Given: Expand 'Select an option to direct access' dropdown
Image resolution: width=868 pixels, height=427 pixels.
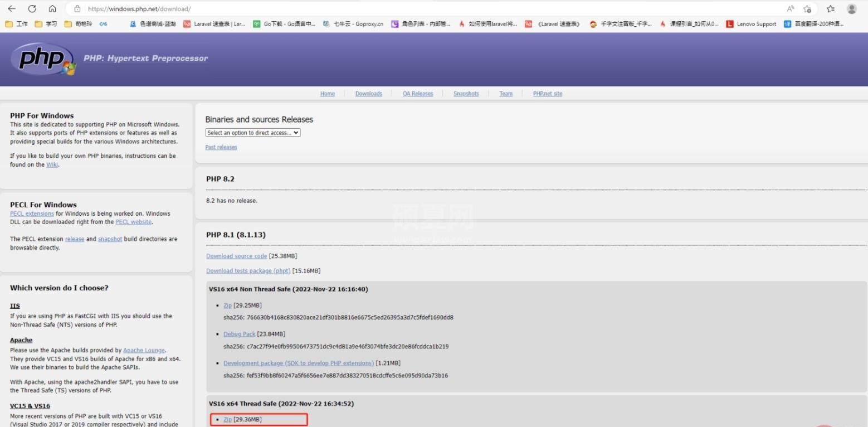Looking at the screenshot, I should 253,133.
